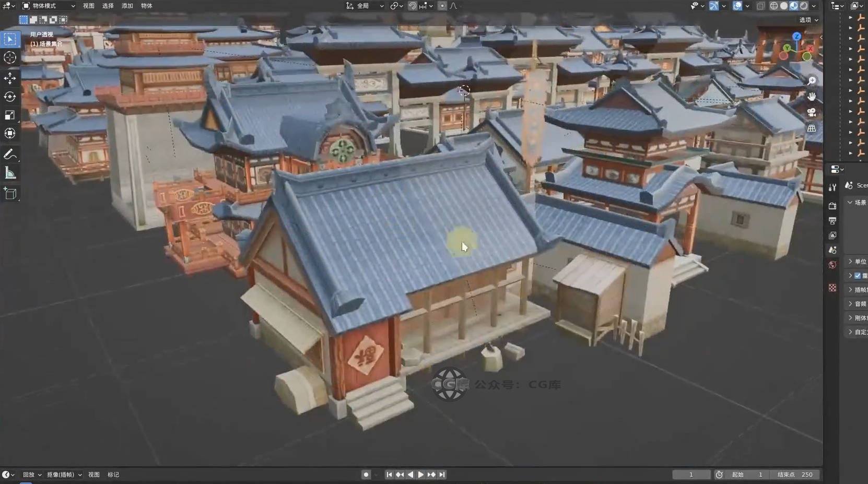Click the 结束点 end frame field
This screenshot has width=868, height=484.
click(x=796, y=475)
